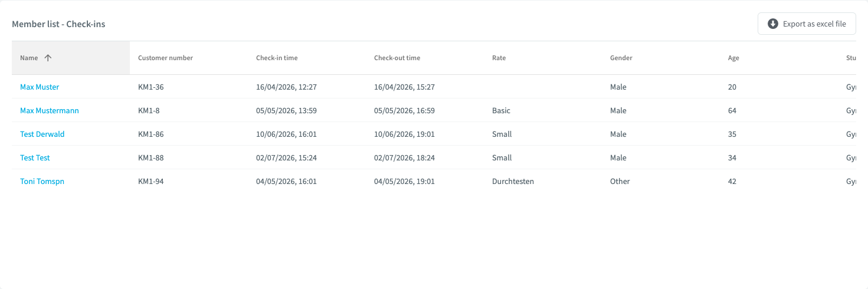
Task: Click the Durchtesten rate cell
Action: [x=513, y=181]
